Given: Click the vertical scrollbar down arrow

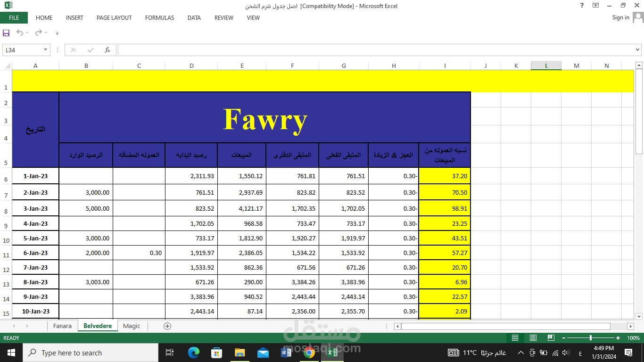Looking at the screenshot, I should pos(639,316).
